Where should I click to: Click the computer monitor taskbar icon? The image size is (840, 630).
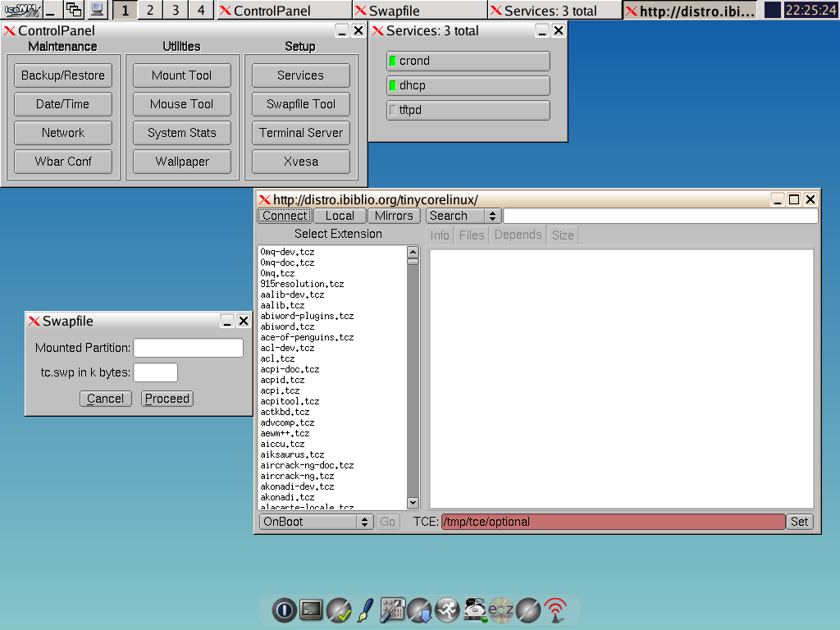coord(98,10)
